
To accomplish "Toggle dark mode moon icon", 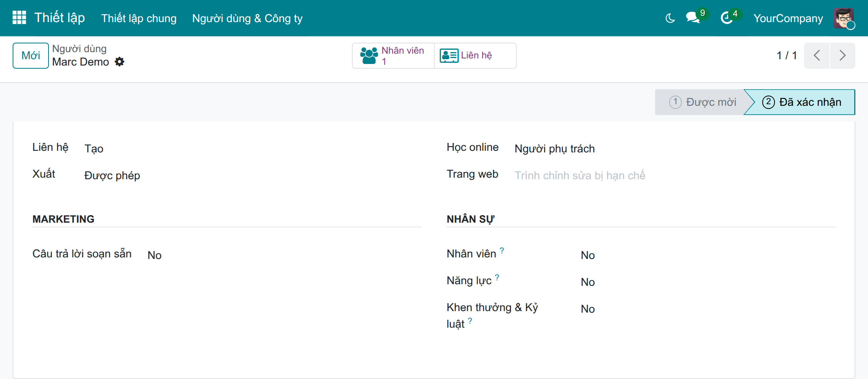I will click(670, 18).
